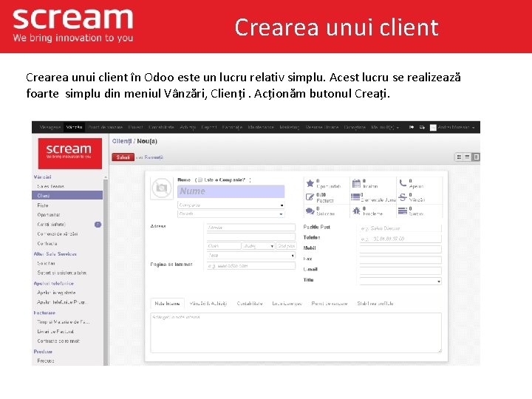
Task: Open the Apeluri phone stat button
Action: click(420, 183)
